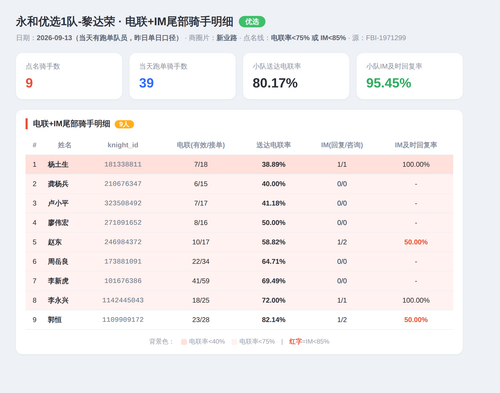Click the 1/2 IM count in 赵东's row
Image resolution: width=500 pixels, height=393 pixels.
342,242
